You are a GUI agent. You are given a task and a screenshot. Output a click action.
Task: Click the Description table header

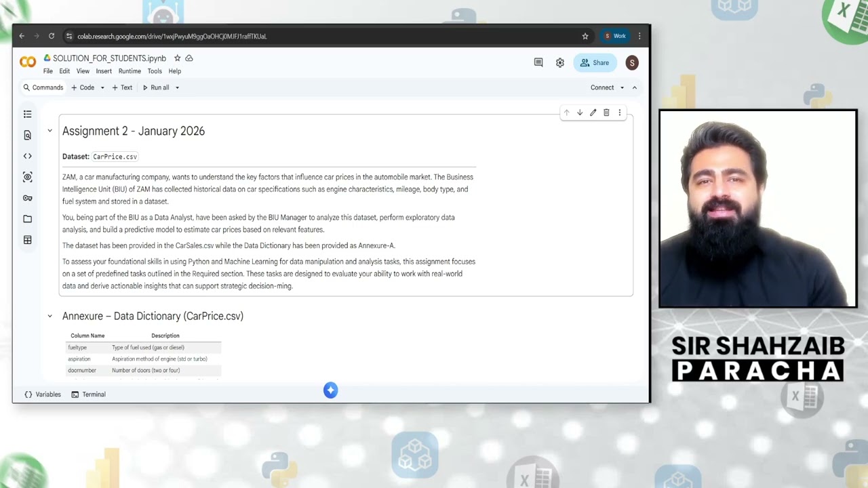pyautogui.click(x=165, y=335)
